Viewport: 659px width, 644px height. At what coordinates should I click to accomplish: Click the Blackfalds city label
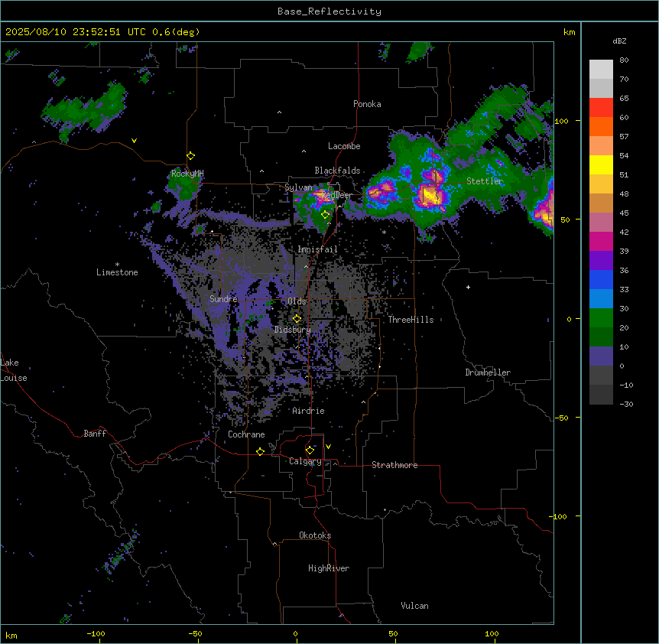337,171
